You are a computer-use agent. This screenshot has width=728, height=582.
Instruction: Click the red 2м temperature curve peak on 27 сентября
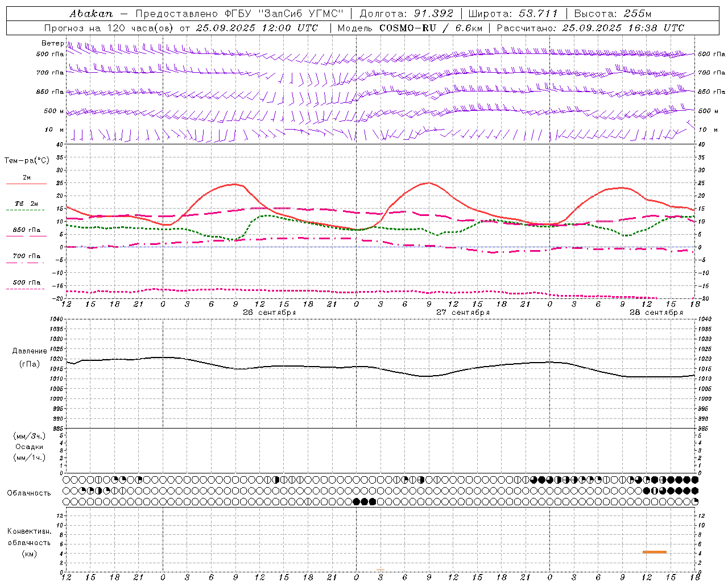click(x=428, y=183)
